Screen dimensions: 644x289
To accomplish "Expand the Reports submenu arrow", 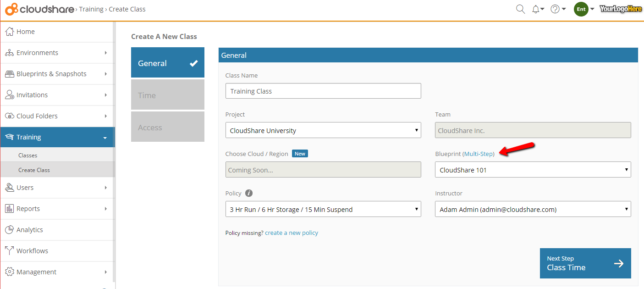I will (106, 209).
